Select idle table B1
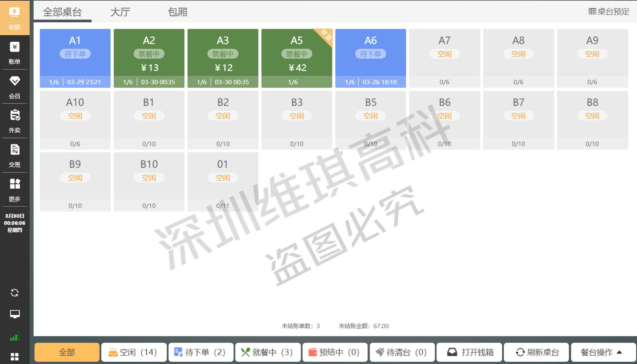Viewport: 637px width, 364px height. (149, 120)
